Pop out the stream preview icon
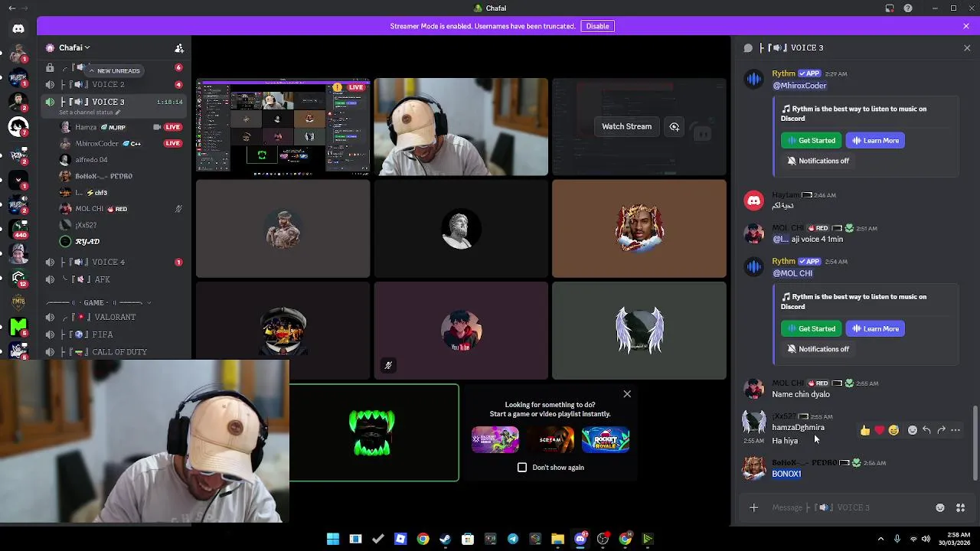The height and width of the screenshot is (551, 980). pyautogui.click(x=675, y=126)
